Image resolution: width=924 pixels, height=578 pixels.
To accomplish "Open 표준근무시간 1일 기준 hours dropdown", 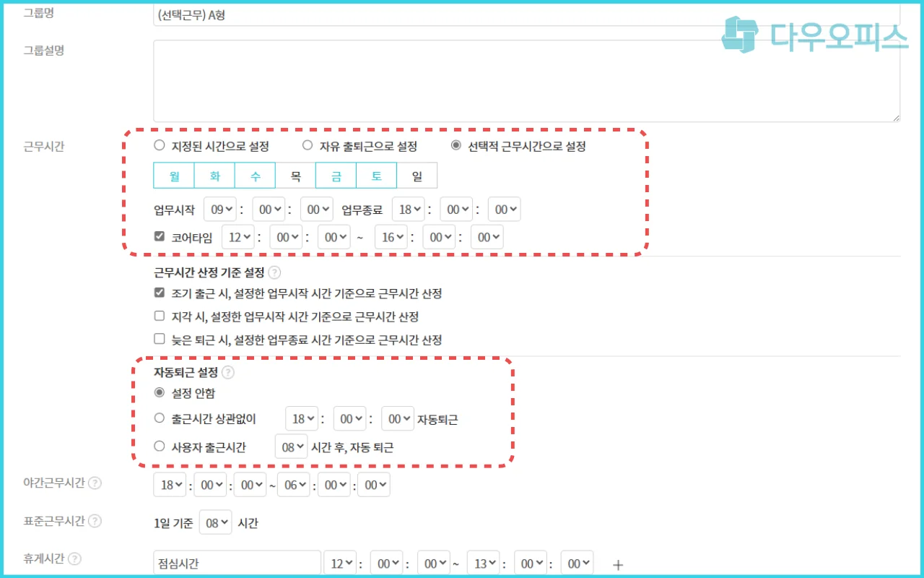I will coord(215,522).
